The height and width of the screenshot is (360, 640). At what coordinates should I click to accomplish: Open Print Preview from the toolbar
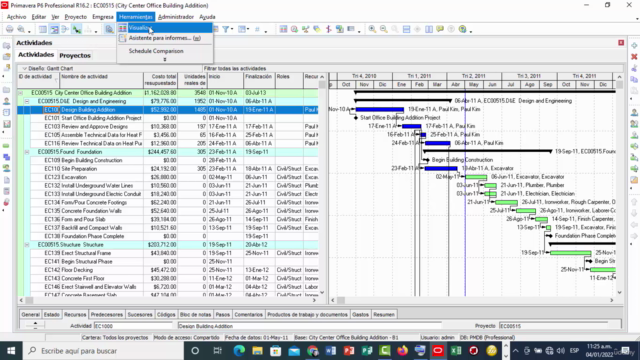click(20, 29)
